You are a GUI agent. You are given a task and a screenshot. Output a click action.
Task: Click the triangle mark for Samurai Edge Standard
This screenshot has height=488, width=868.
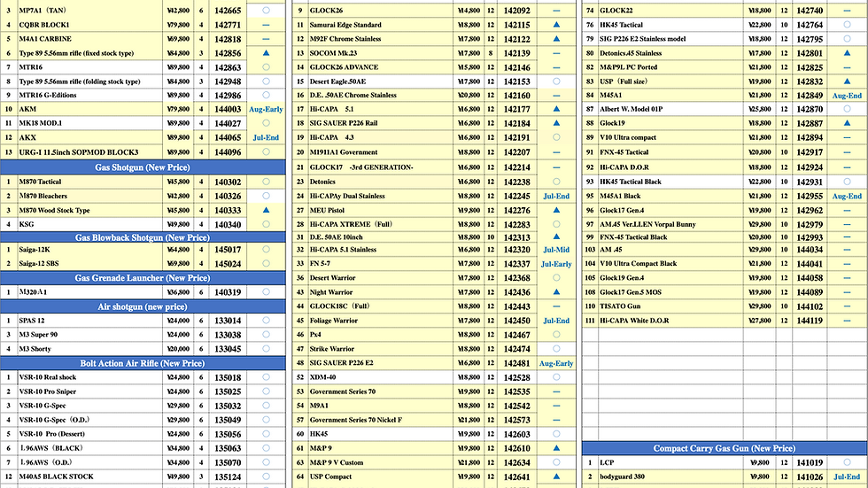[556, 25]
